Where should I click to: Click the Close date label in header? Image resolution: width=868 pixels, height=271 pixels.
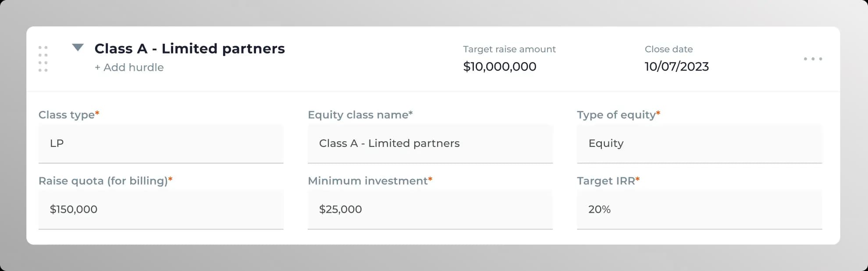(669, 50)
